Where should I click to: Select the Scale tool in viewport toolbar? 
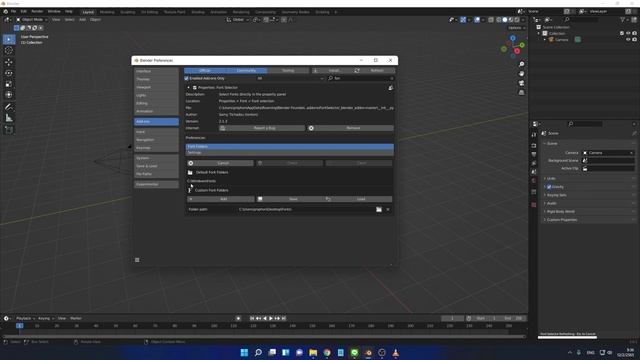[x=9, y=84]
